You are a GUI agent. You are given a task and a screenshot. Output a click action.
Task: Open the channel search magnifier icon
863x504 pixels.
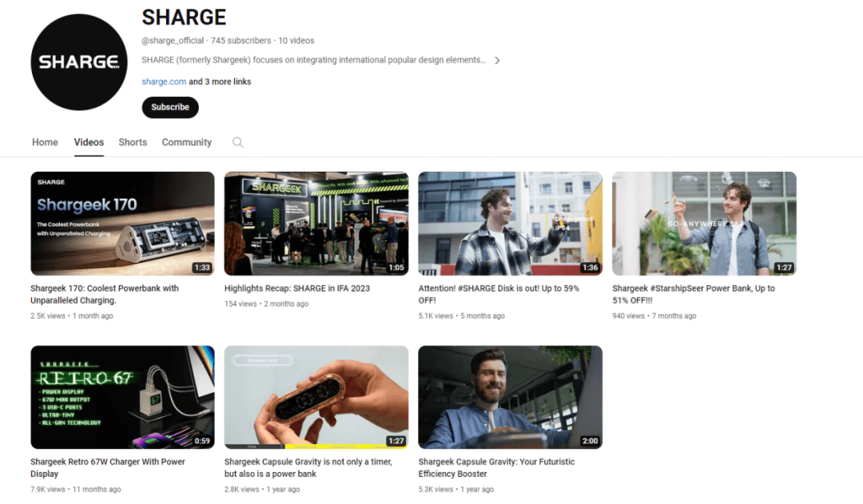tap(238, 142)
